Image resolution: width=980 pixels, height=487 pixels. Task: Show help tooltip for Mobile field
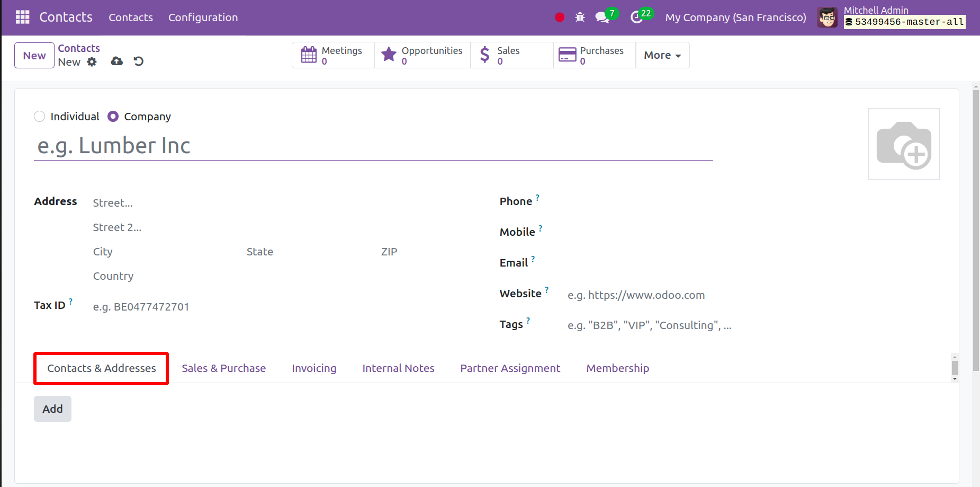tap(541, 228)
